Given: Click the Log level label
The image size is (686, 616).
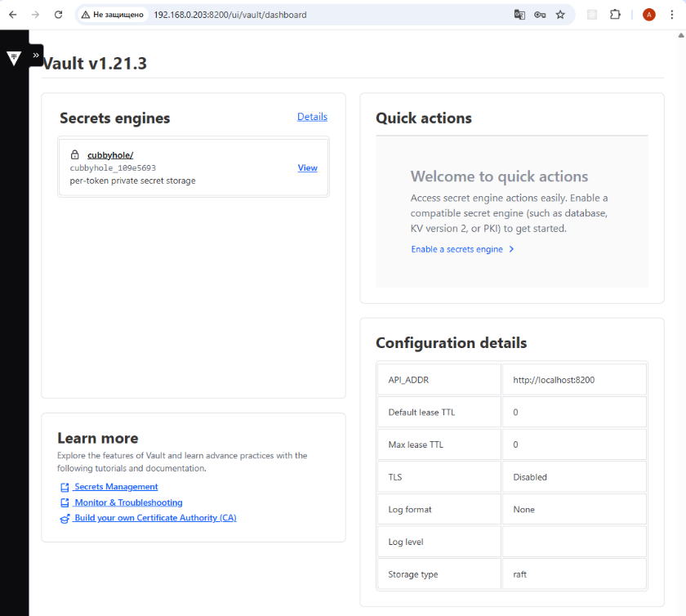Looking at the screenshot, I should pyautogui.click(x=406, y=542).
